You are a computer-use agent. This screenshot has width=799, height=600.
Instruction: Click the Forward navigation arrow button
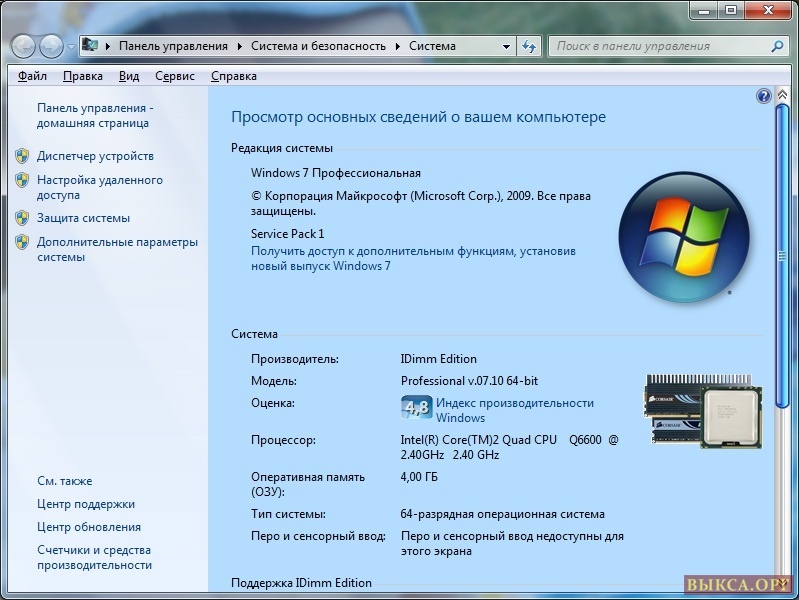pyautogui.click(x=51, y=46)
